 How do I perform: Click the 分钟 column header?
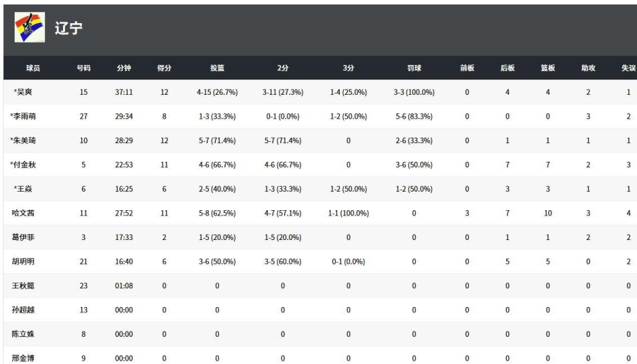[x=123, y=68]
